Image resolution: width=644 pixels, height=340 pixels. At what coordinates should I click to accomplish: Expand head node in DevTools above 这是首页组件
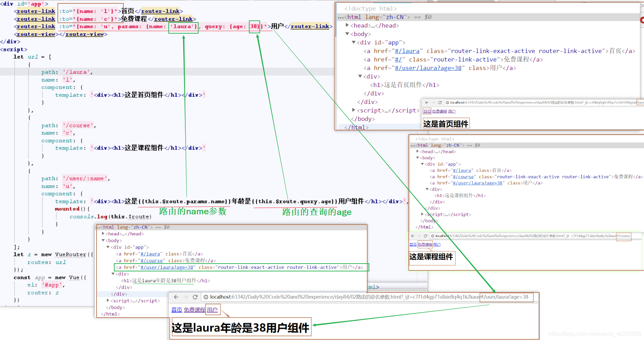[x=347, y=25]
